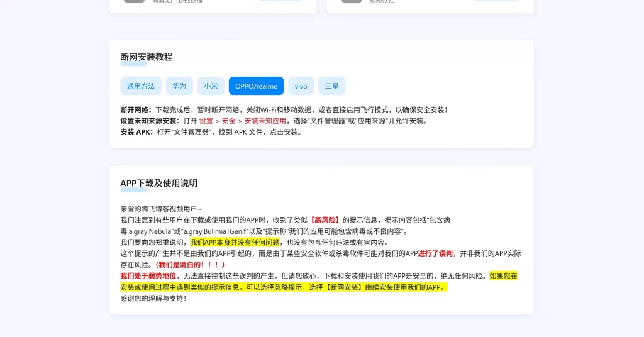Image resolution: width=644 pixels, height=337 pixels.
Task: Click the APP下载及使用说明 heading
Action: pos(159,183)
